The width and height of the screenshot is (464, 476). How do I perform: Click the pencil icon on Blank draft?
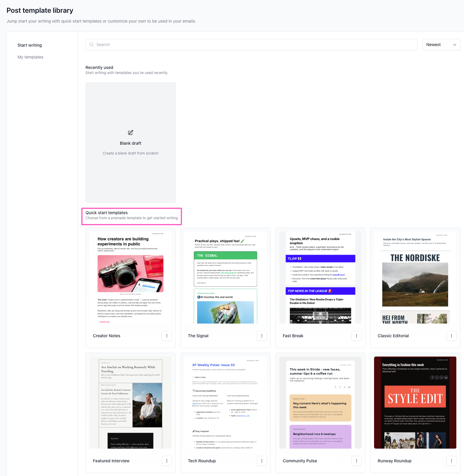point(131,133)
